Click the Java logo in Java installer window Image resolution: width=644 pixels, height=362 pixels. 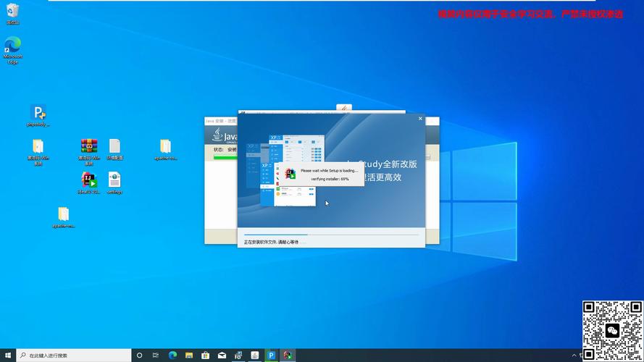click(x=225, y=135)
